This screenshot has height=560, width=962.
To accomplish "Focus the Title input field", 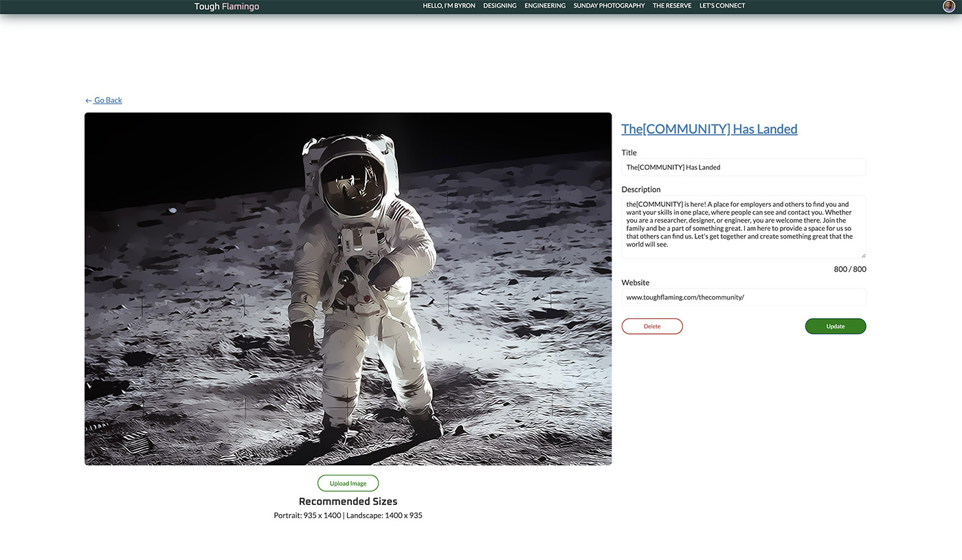I will [743, 167].
